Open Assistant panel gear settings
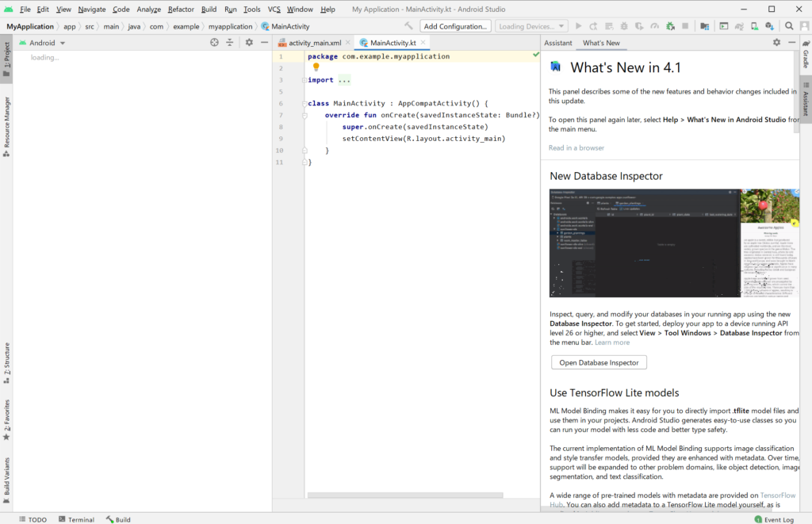 pos(776,43)
